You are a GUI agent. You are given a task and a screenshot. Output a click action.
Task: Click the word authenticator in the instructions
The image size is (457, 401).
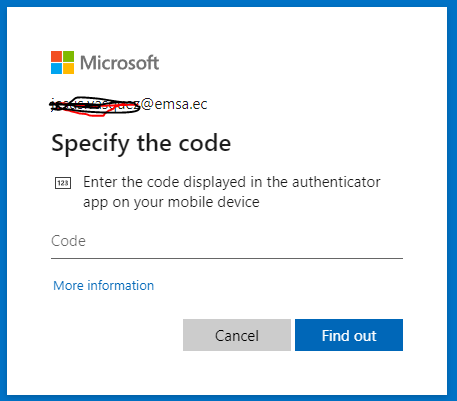[x=336, y=182]
